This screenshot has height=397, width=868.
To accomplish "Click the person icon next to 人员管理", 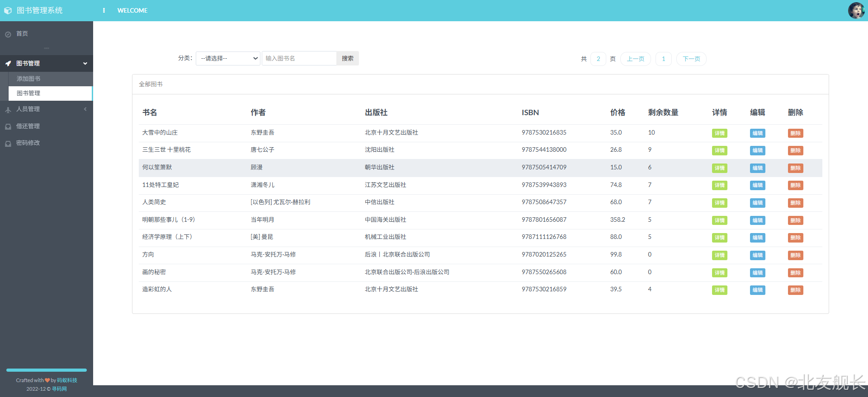I will [8, 110].
